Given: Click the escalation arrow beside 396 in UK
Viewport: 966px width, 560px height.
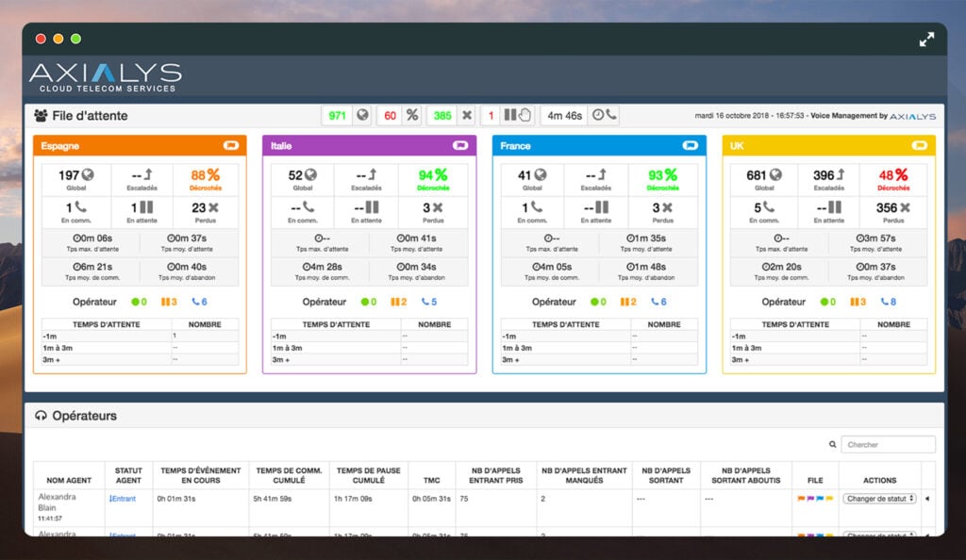Looking at the screenshot, I should pyautogui.click(x=841, y=174).
